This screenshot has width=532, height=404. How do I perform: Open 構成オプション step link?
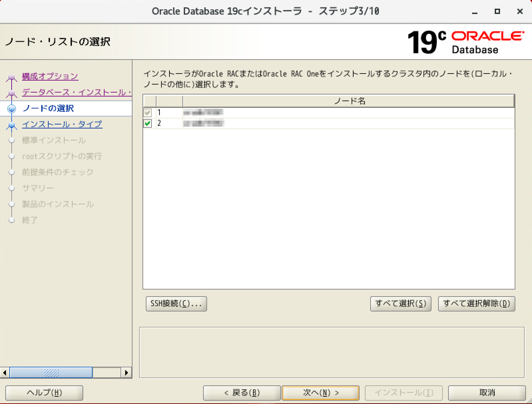pos(50,76)
